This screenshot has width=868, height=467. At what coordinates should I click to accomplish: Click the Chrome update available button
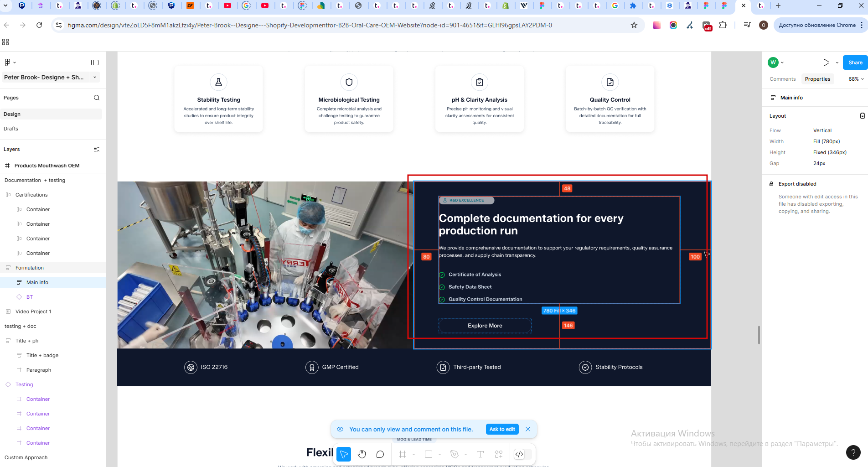pos(821,25)
